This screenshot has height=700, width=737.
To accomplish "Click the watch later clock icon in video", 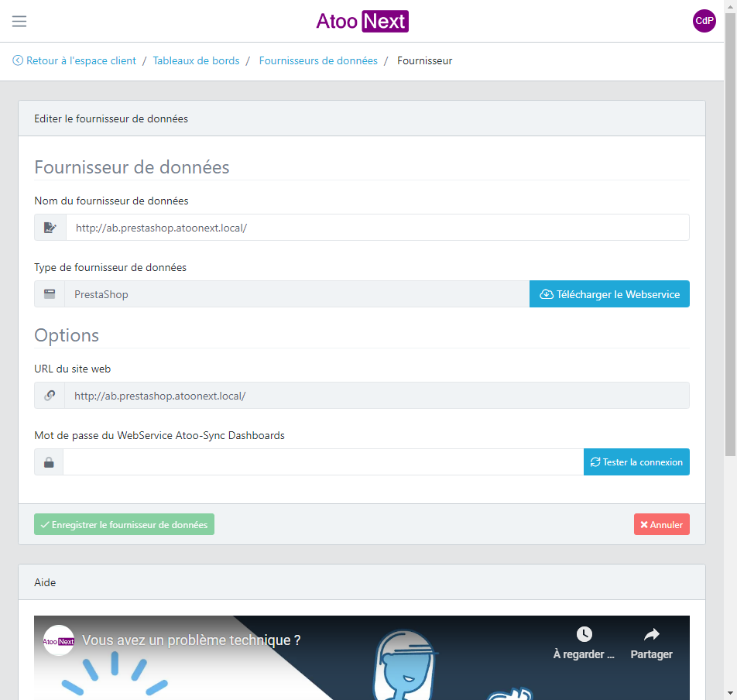I will pos(584,633).
